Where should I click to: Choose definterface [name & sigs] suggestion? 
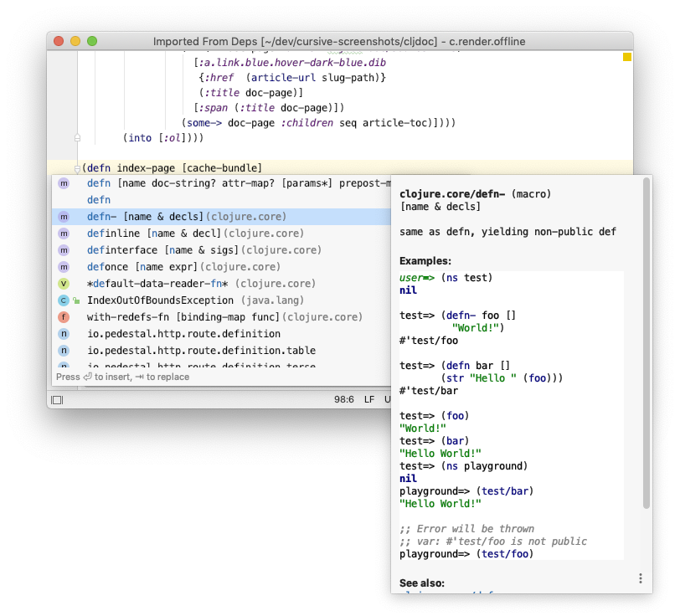(221, 250)
